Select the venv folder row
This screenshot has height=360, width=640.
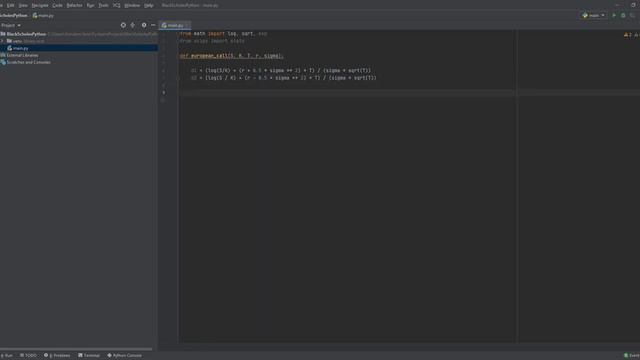click(x=79, y=41)
